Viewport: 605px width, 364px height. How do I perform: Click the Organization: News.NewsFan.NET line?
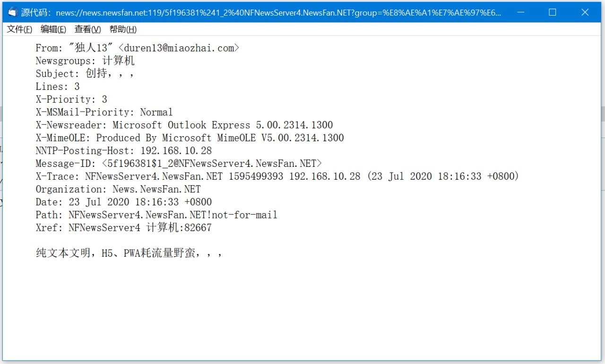pyautogui.click(x=118, y=189)
